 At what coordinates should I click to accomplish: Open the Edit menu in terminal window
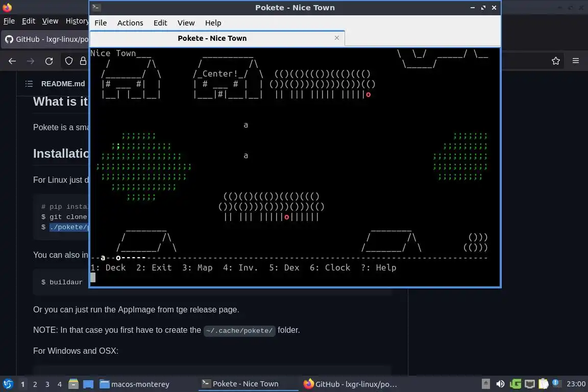coord(160,23)
